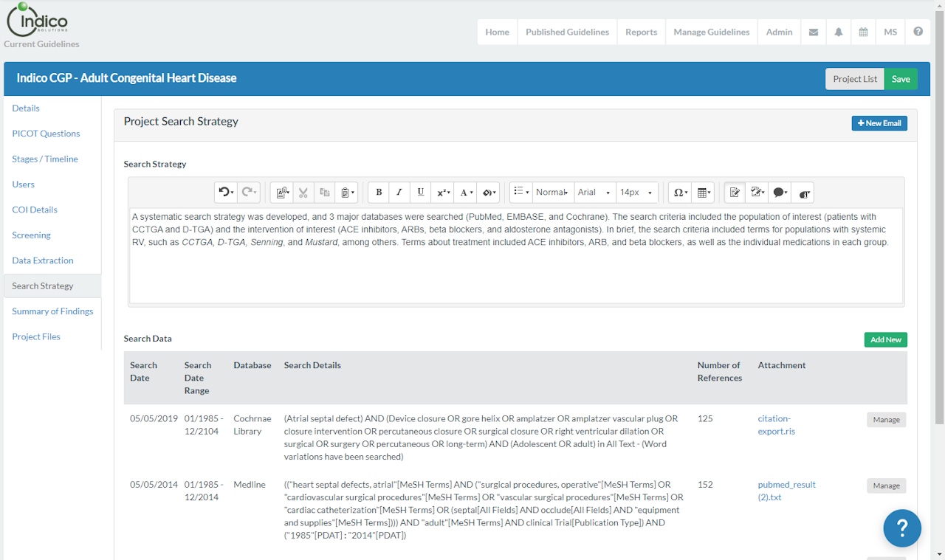This screenshot has width=945, height=560.
Task: Open the Arial font family dropdown
Action: (594, 193)
